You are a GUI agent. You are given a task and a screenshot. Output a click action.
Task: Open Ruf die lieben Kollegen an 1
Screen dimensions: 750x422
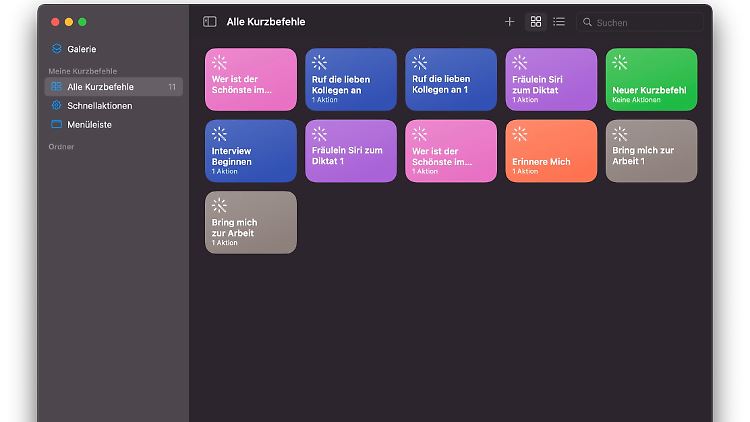point(451,79)
